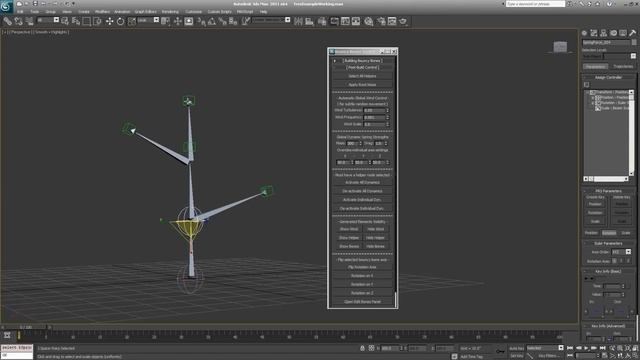
Task: Activate the Select and Scale tool
Action: (x=131, y=21)
